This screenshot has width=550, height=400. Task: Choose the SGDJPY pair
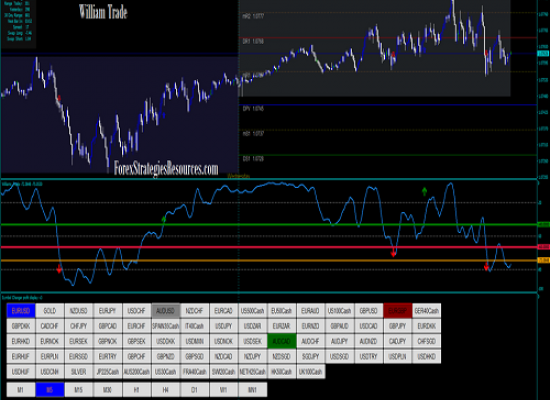311,356
